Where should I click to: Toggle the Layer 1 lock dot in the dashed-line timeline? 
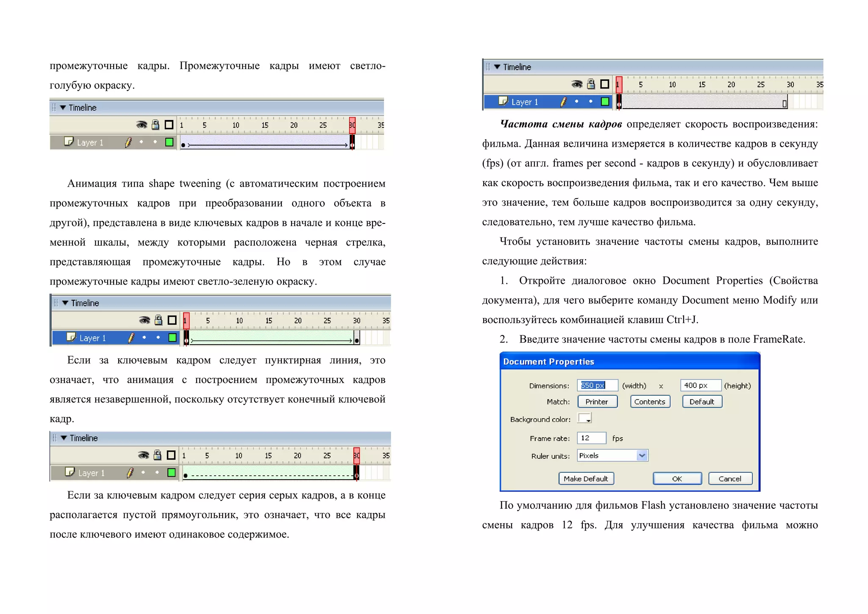point(157,472)
